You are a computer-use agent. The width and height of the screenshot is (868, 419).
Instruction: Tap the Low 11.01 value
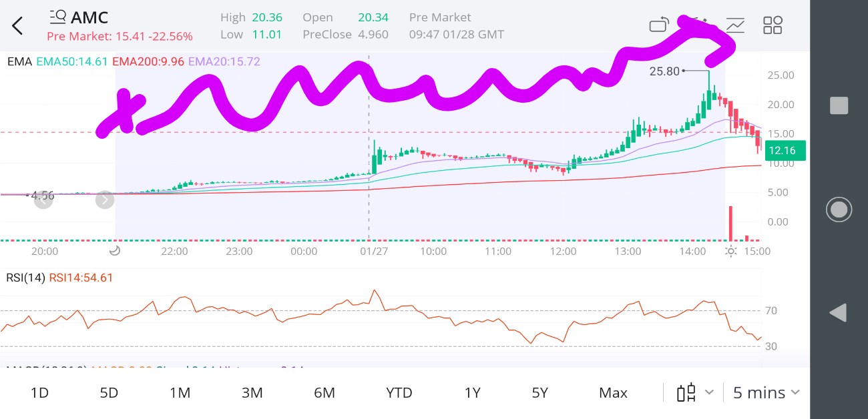point(267,34)
